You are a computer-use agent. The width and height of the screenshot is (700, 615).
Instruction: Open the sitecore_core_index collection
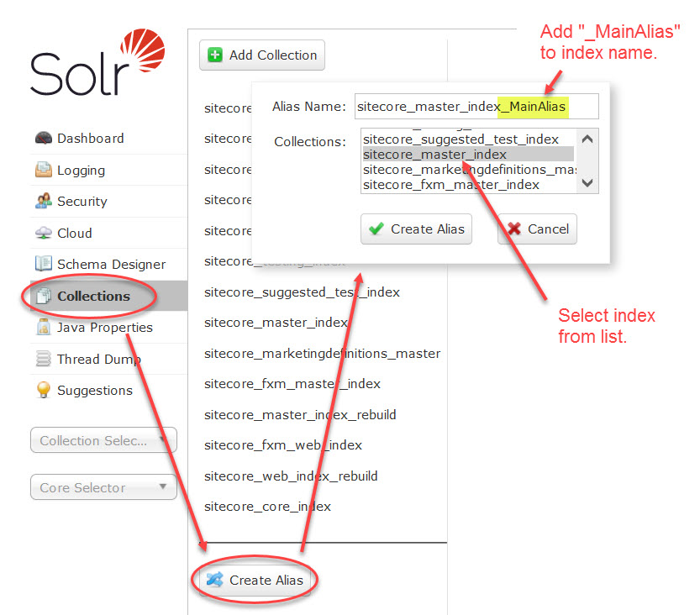click(267, 507)
